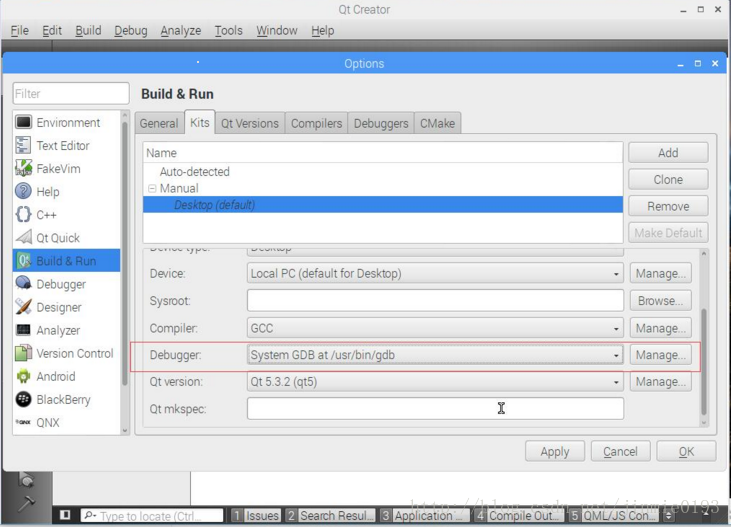Screen dimensions: 731x527
Task: Switch to the Qt Versions tab
Action: (250, 124)
